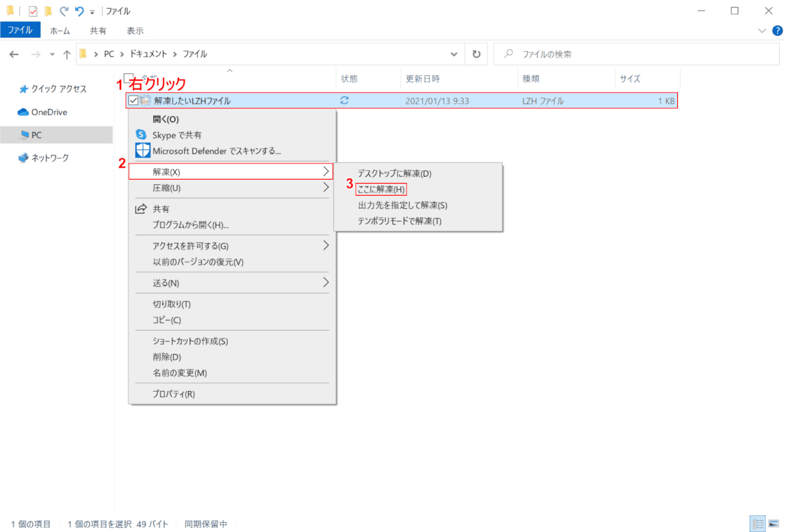Screen dimensions: 785x532
Task: Switch to the 表示 ribbon tab
Action: (x=135, y=31)
